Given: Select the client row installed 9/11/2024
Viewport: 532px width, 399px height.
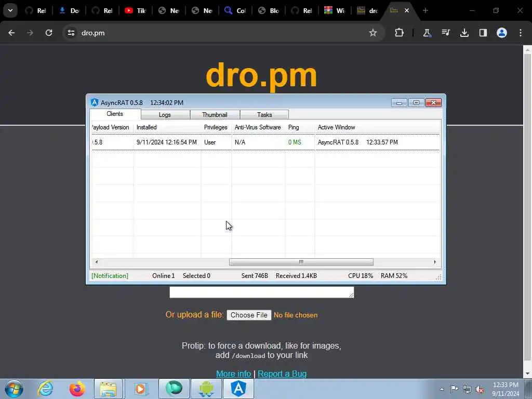Looking at the screenshot, I should [x=265, y=142].
